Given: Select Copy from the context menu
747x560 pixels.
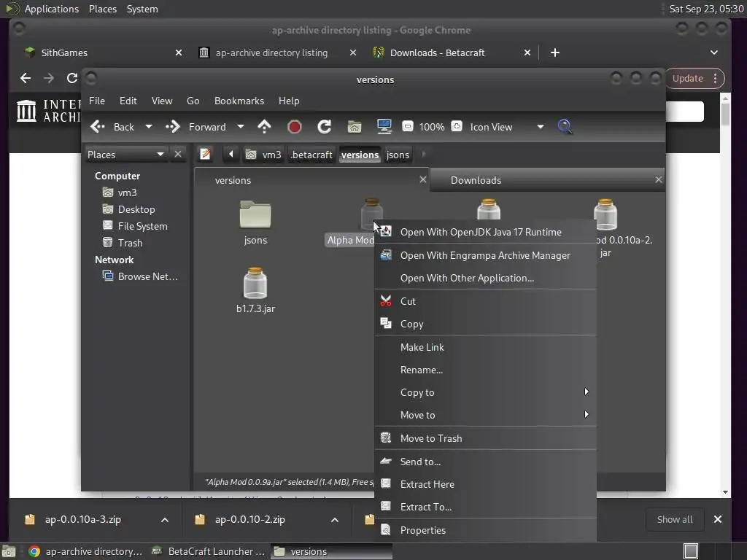Looking at the screenshot, I should (485, 324).
